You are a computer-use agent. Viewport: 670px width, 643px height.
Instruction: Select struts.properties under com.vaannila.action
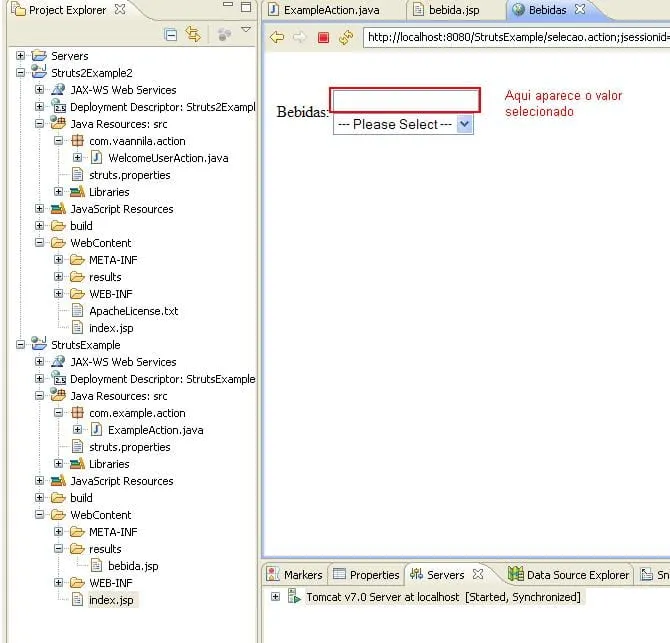point(129,175)
